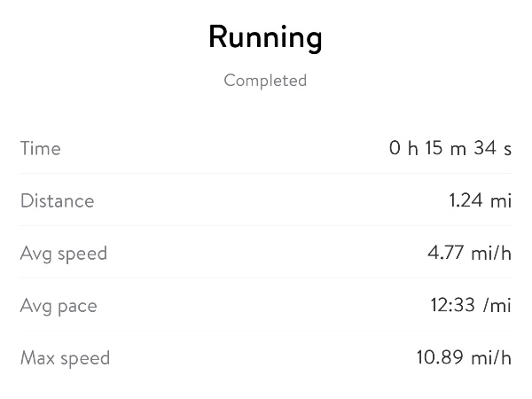Viewport: 532px width, 399px height.
Task: Click the Avg pace row label
Action: [59, 306]
